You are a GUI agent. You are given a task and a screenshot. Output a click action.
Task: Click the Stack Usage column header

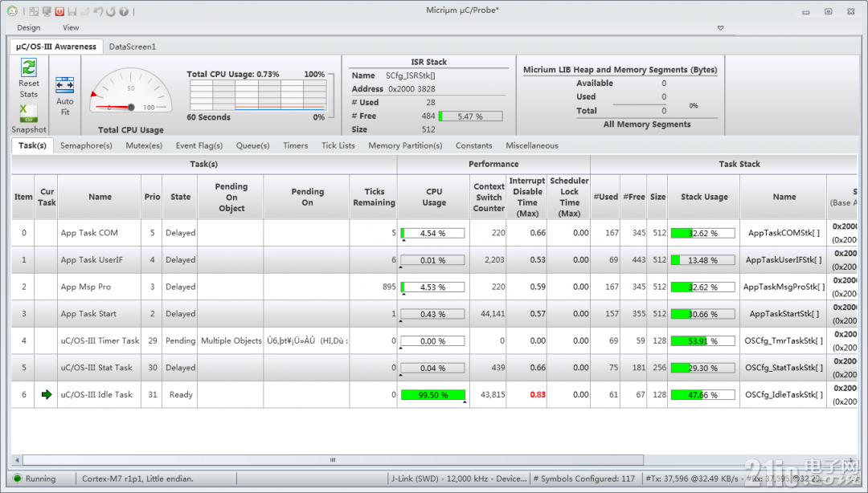[704, 197]
